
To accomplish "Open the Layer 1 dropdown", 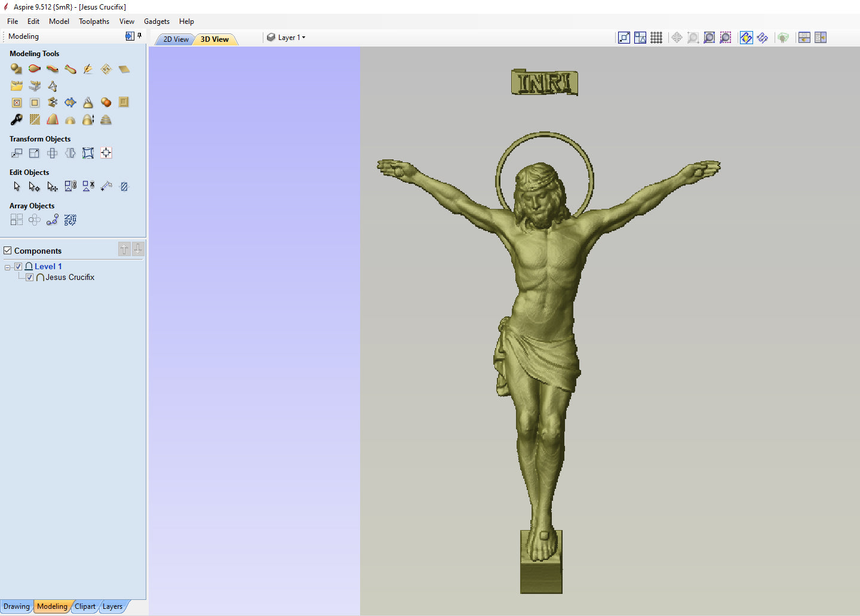I will [291, 38].
